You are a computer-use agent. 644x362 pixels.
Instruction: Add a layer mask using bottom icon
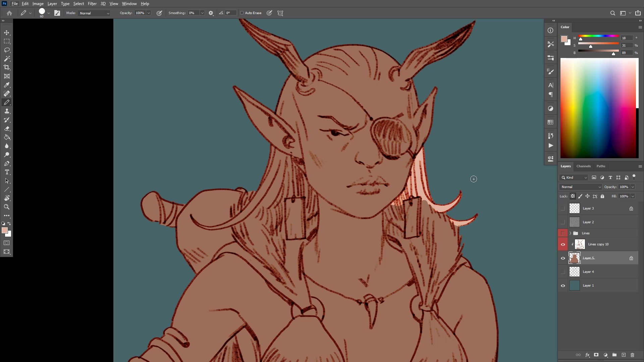point(596,355)
